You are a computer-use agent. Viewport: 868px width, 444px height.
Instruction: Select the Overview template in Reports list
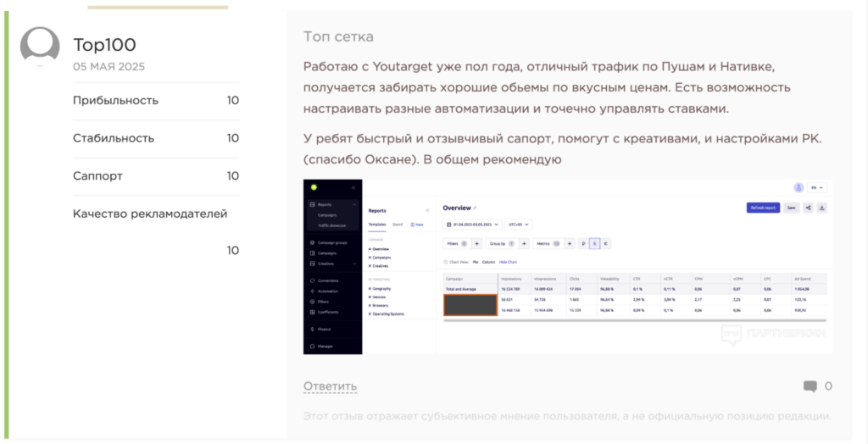click(x=379, y=249)
